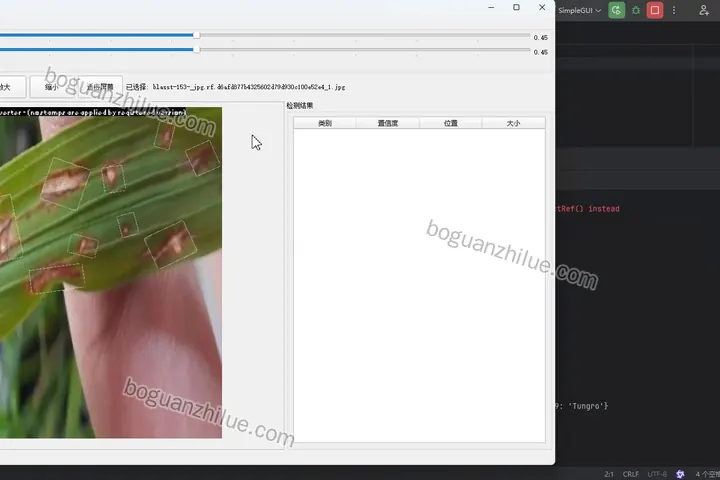Click the 检测结果 panel label
This screenshot has height=480, width=720.
coord(300,106)
